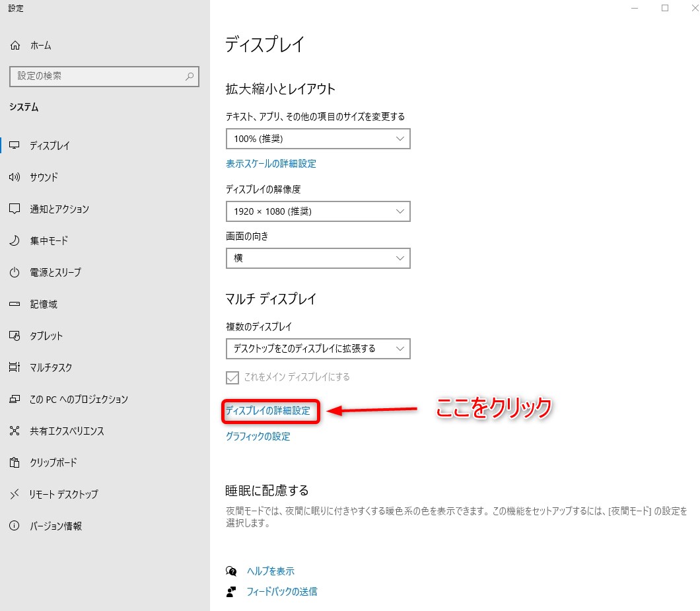Image resolution: width=700 pixels, height=611 pixels.
Task: Click the Clipboard icon
Action: tap(15, 462)
